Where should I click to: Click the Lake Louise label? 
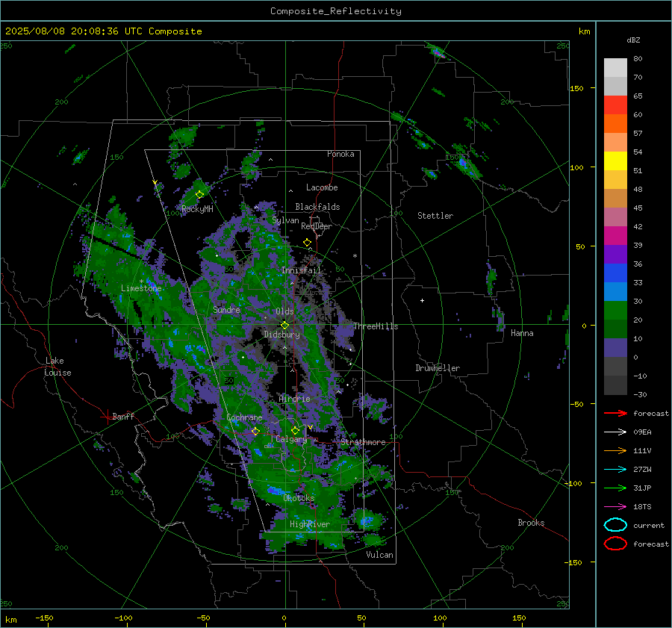[57, 367]
